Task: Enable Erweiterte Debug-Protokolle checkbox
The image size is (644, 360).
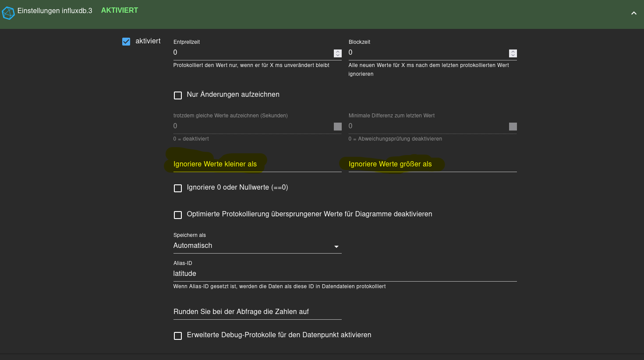Action: click(178, 336)
